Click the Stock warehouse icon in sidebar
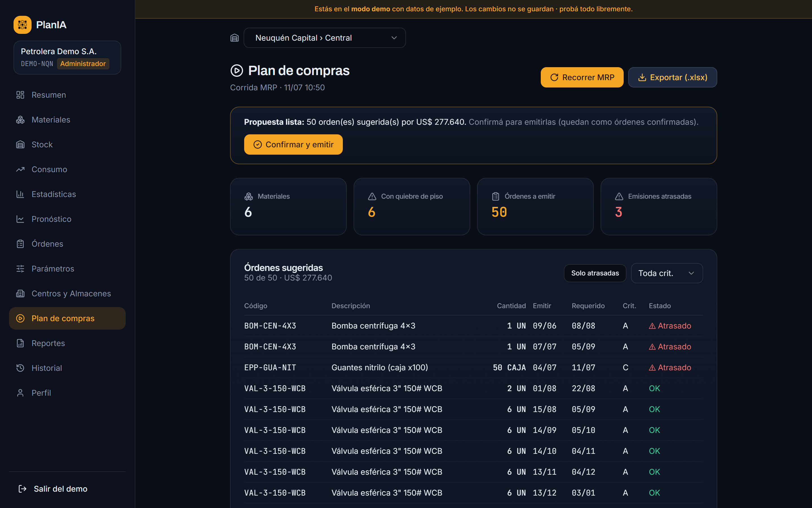This screenshot has width=812, height=508. pos(20,144)
